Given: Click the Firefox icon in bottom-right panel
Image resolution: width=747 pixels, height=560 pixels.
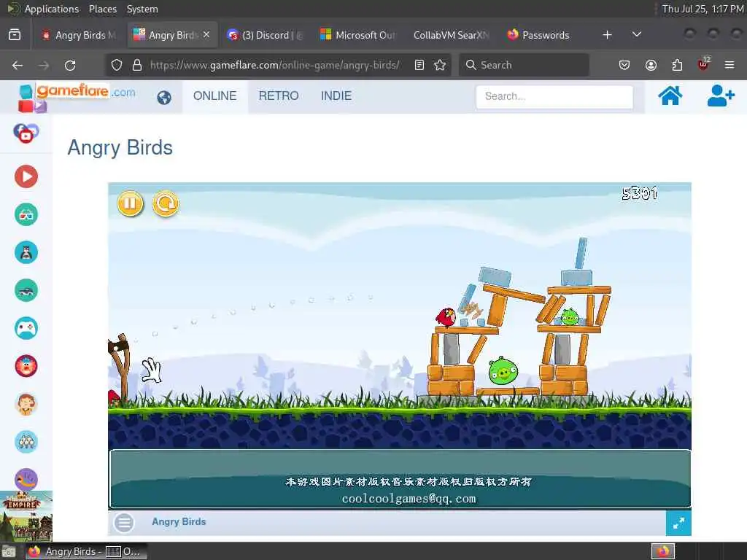Looking at the screenshot, I should pyautogui.click(x=663, y=552).
